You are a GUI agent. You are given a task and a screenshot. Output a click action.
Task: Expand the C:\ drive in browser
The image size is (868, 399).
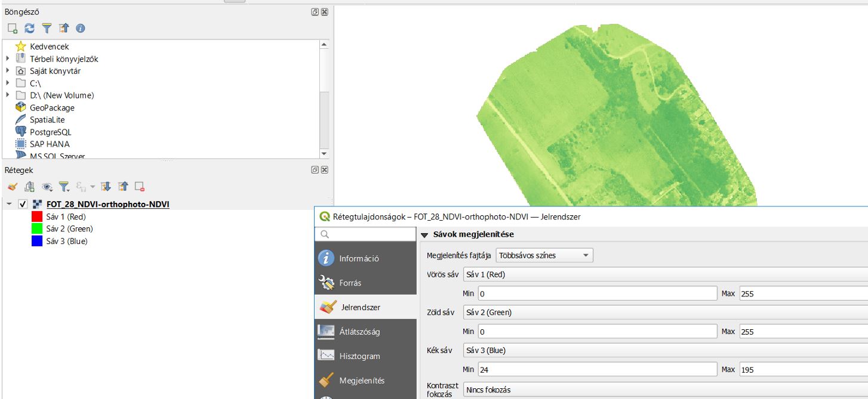pyautogui.click(x=6, y=83)
